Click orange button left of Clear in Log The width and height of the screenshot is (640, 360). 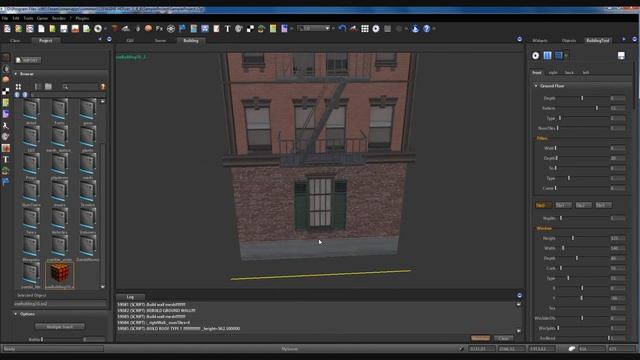(x=480, y=338)
